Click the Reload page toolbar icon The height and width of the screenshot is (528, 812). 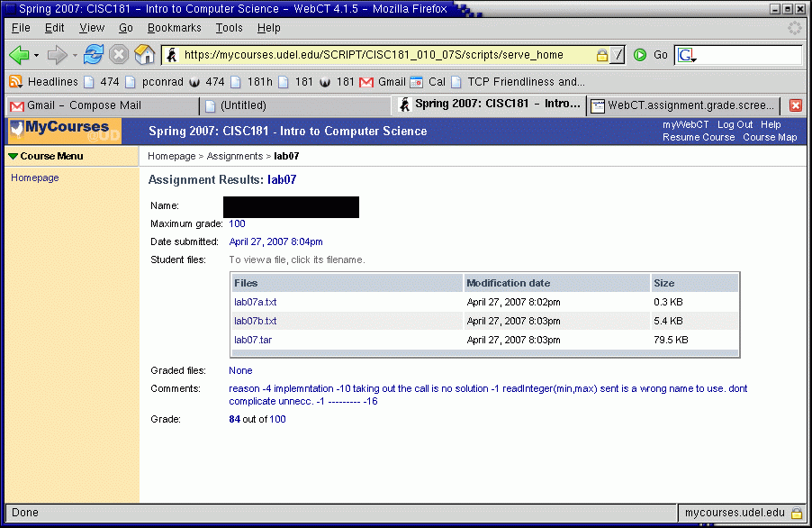coord(94,55)
